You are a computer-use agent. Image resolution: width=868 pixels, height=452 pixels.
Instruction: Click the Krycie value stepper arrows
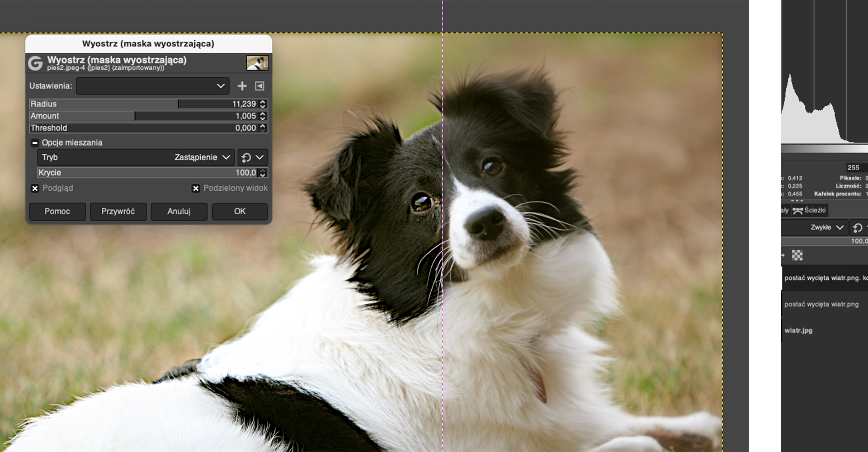click(263, 173)
